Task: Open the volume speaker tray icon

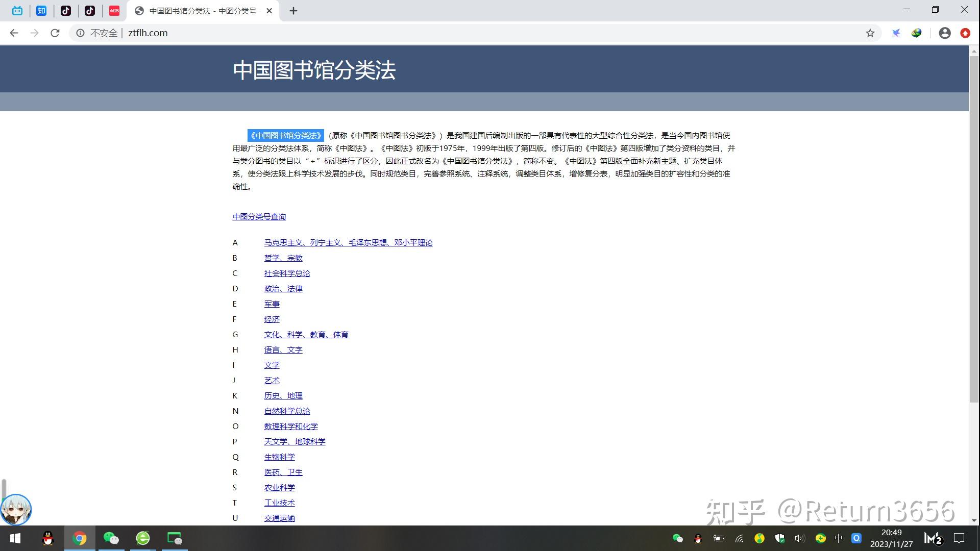Action: [x=800, y=538]
